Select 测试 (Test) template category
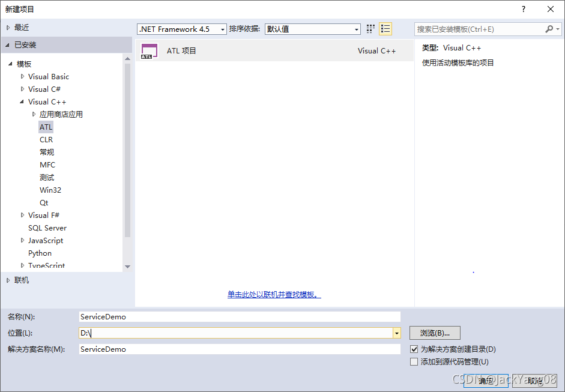The height and width of the screenshot is (392, 565). pos(46,177)
